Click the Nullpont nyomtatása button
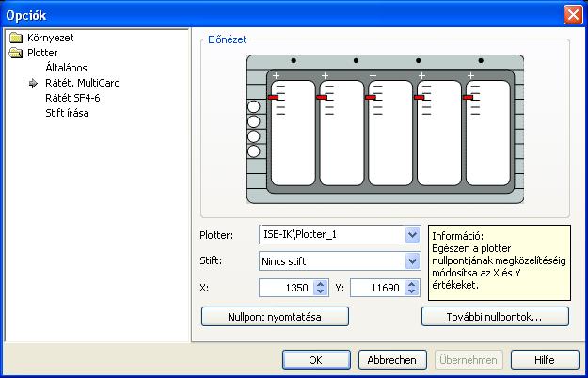This screenshot has width=588, height=378. coord(275,317)
